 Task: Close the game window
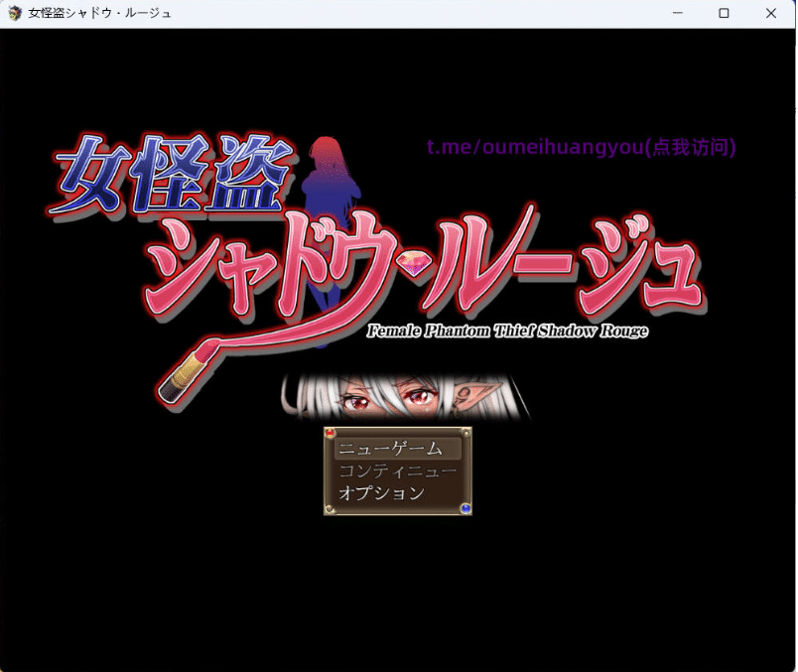[x=771, y=13]
